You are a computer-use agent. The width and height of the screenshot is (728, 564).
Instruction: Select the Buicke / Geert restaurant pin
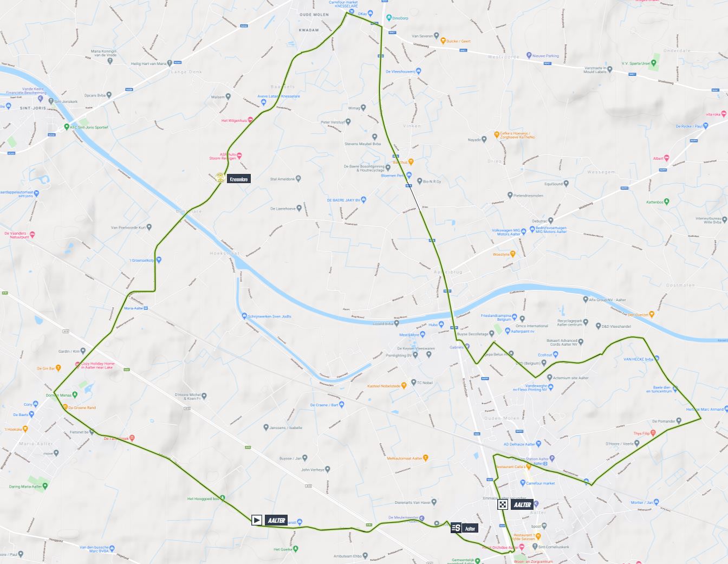[443, 41]
